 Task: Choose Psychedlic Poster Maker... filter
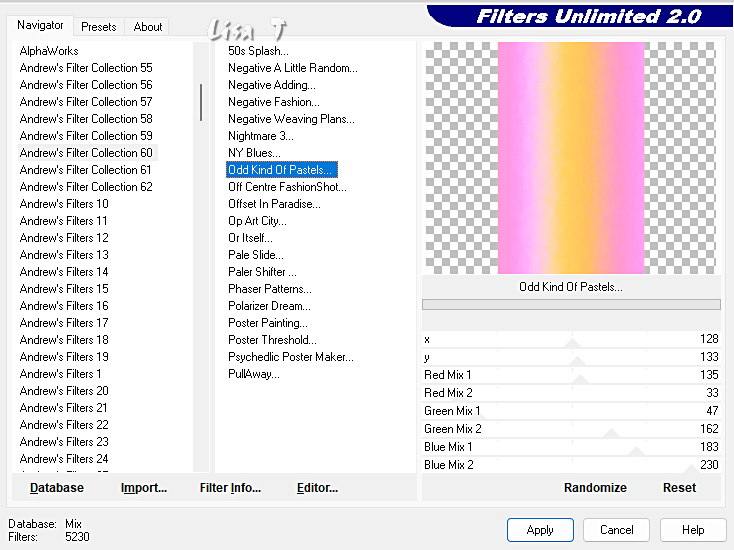click(291, 357)
